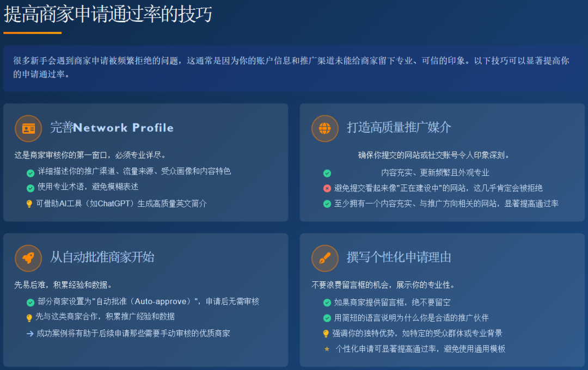Image resolution: width=588 pixels, height=370 pixels.
Task: Click the rocket icon beside 从自动批准商家开始
Action: click(28, 258)
